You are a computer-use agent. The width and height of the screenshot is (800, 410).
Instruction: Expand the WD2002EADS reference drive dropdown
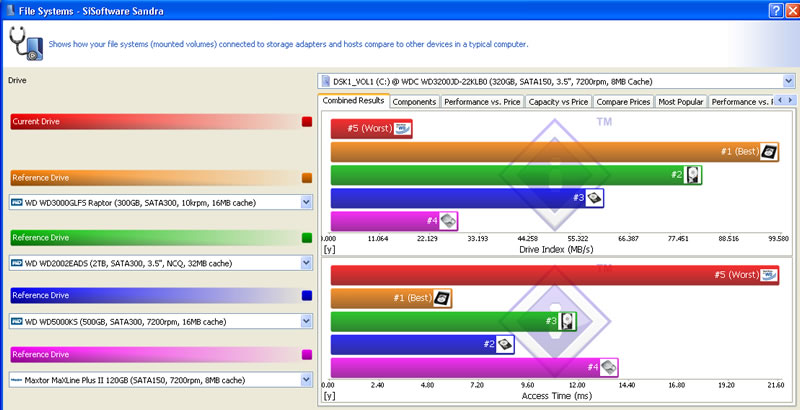tap(306, 263)
